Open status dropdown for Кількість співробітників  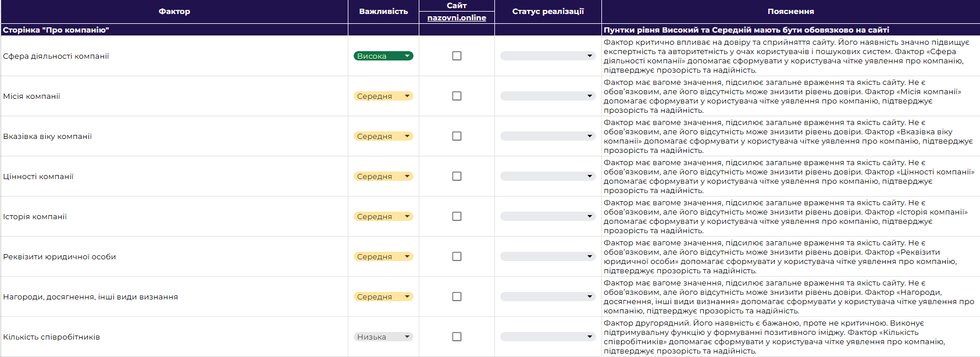548,337
